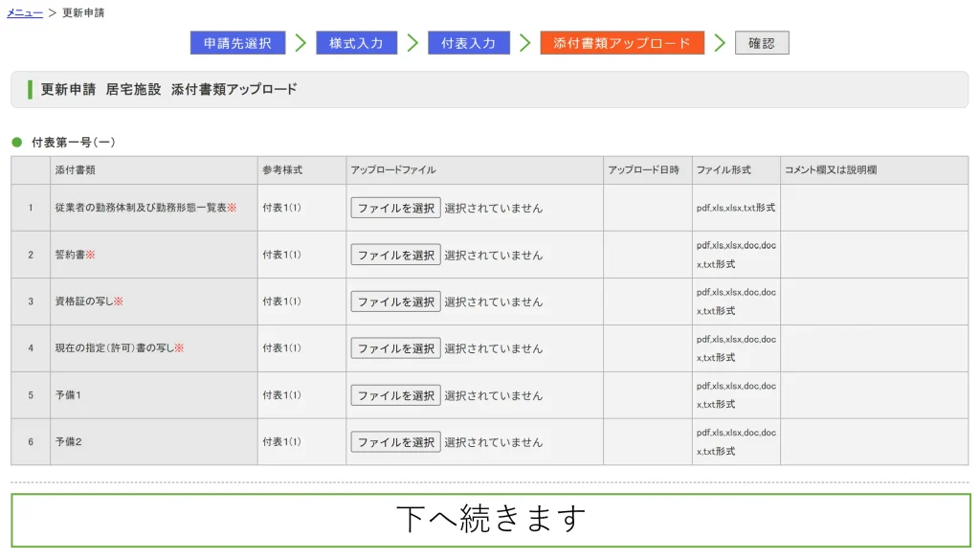Click ファイルを選択 in the 予備1 row

pyautogui.click(x=394, y=394)
